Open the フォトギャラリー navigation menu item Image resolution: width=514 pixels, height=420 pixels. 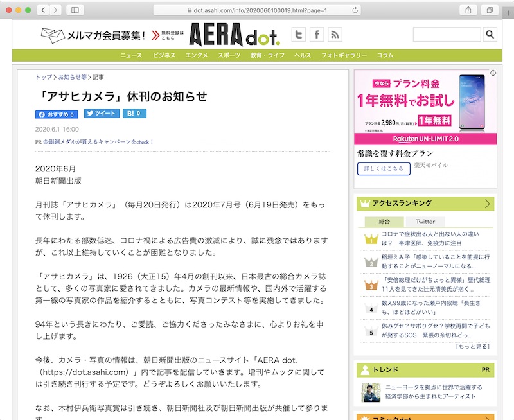[343, 55]
